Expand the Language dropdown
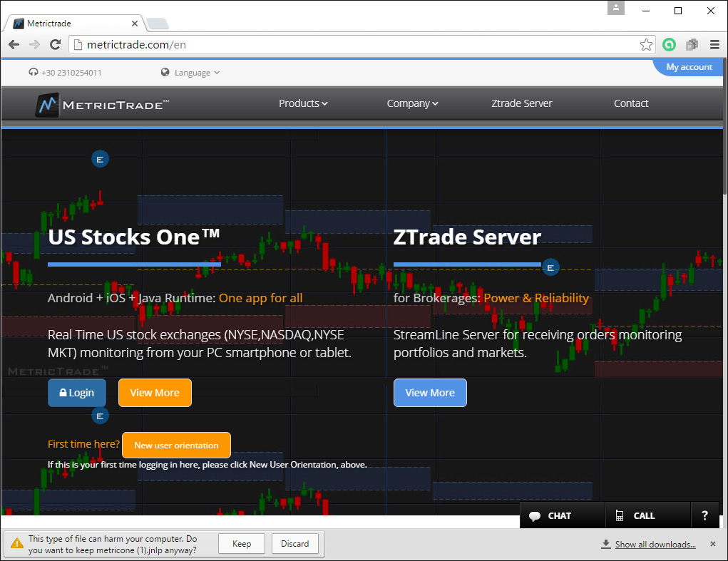Viewport: 728px width, 561px height. pyautogui.click(x=190, y=73)
